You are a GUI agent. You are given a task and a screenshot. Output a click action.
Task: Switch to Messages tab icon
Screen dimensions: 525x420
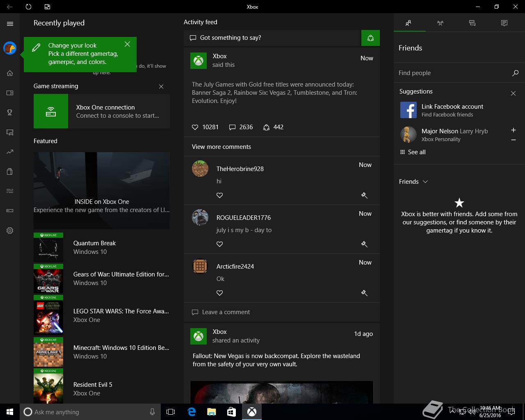[472, 23]
